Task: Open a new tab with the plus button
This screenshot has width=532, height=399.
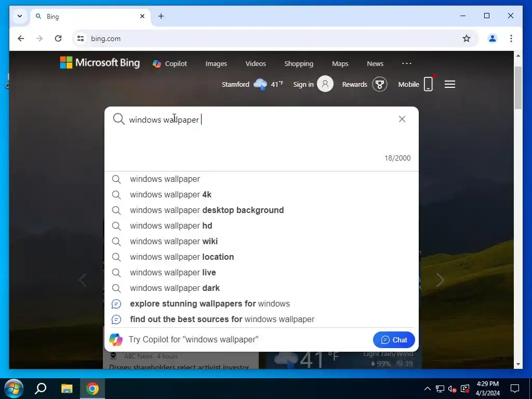Action: pos(161,16)
